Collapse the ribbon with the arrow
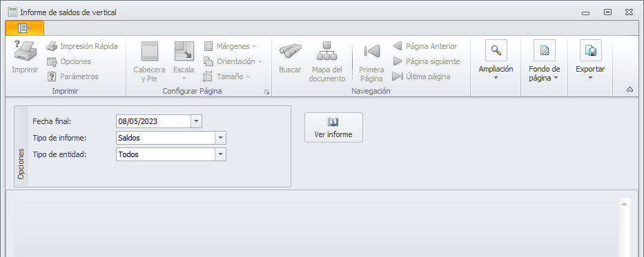Viewport: 644px width, 257px height. (630, 90)
